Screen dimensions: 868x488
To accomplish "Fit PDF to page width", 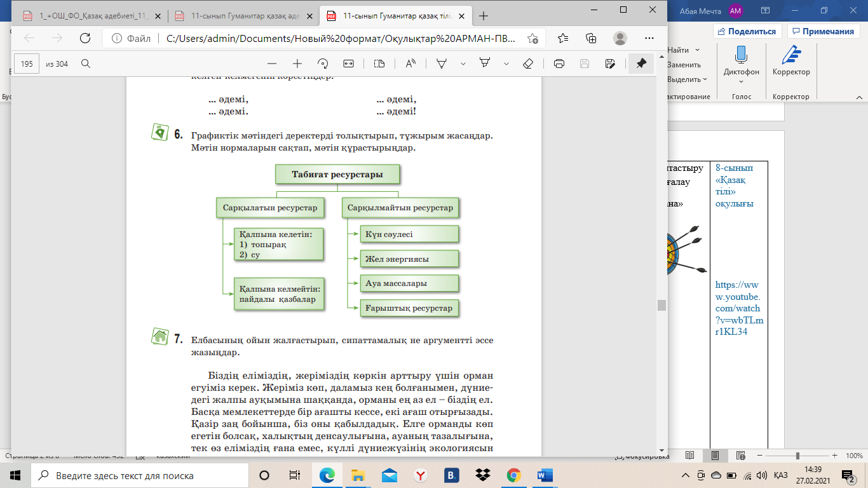I will pyautogui.click(x=348, y=64).
